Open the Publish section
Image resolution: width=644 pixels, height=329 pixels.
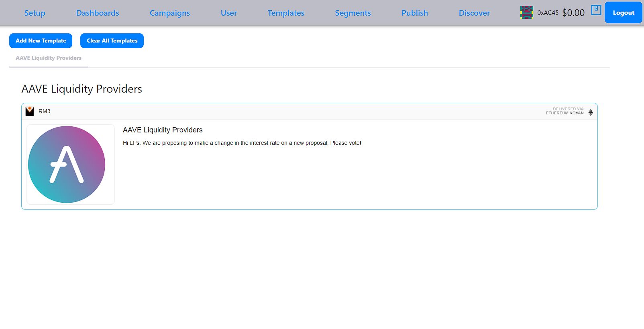[x=415, y=13]
